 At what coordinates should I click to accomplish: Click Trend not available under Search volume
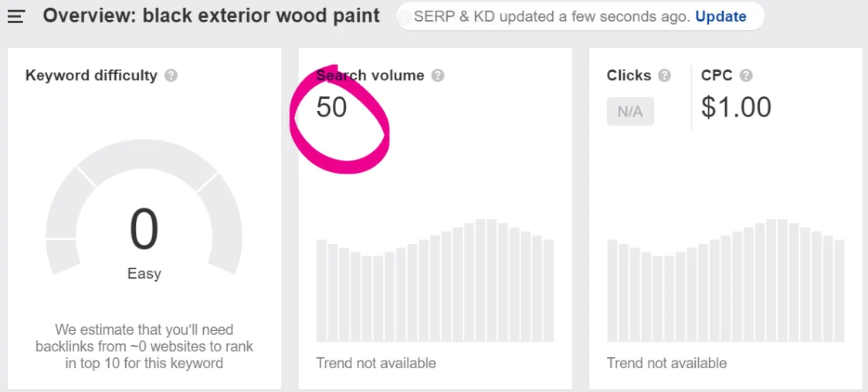point(376,363)
